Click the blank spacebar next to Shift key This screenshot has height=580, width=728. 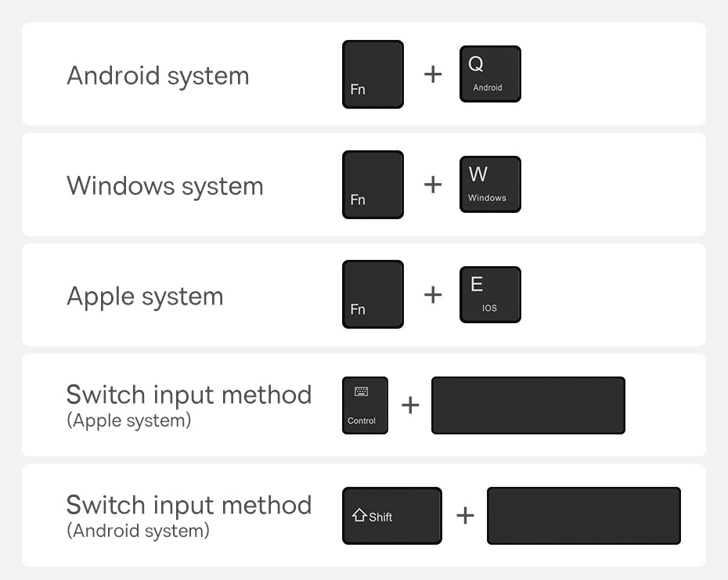(x=583, y=516)
